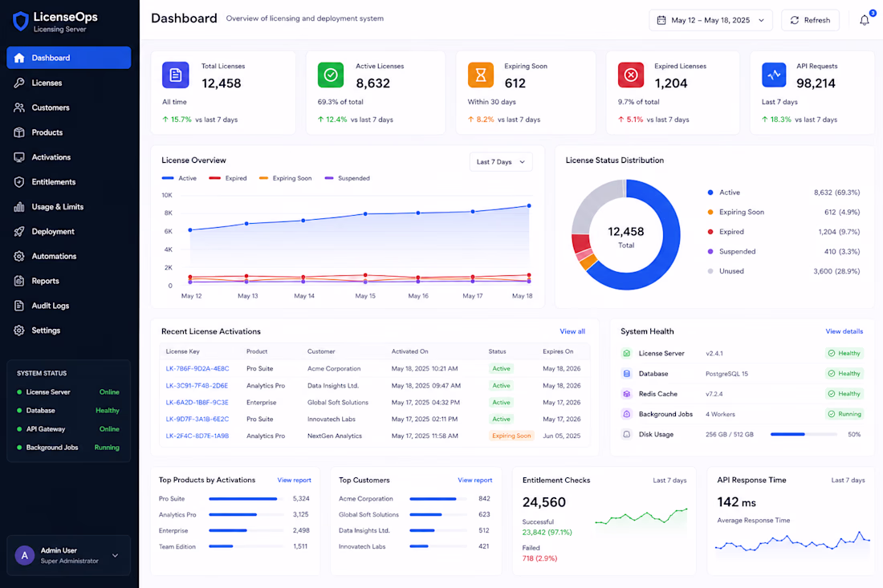883x588 pixels.
Task: Click the Licenses key icon
Action: 19,83
